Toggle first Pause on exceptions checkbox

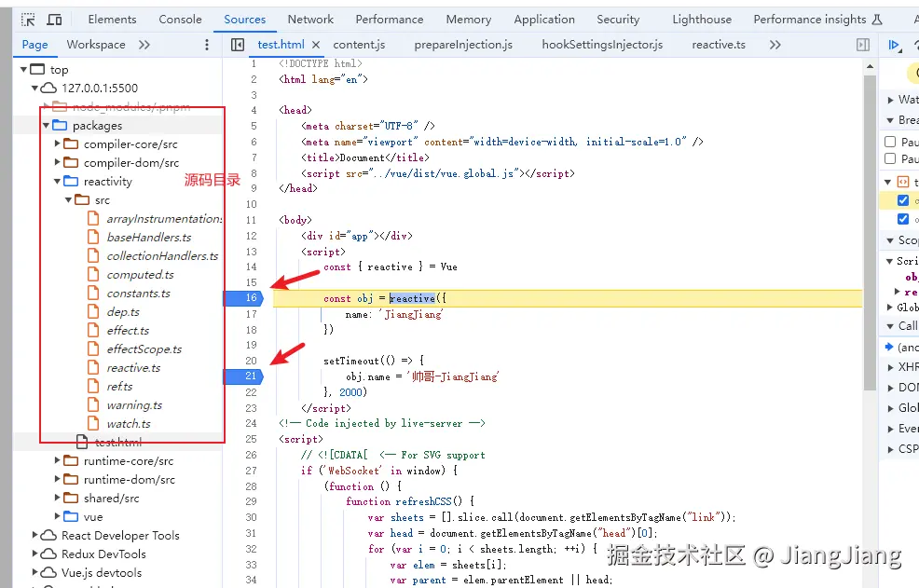tap(890, 142)
